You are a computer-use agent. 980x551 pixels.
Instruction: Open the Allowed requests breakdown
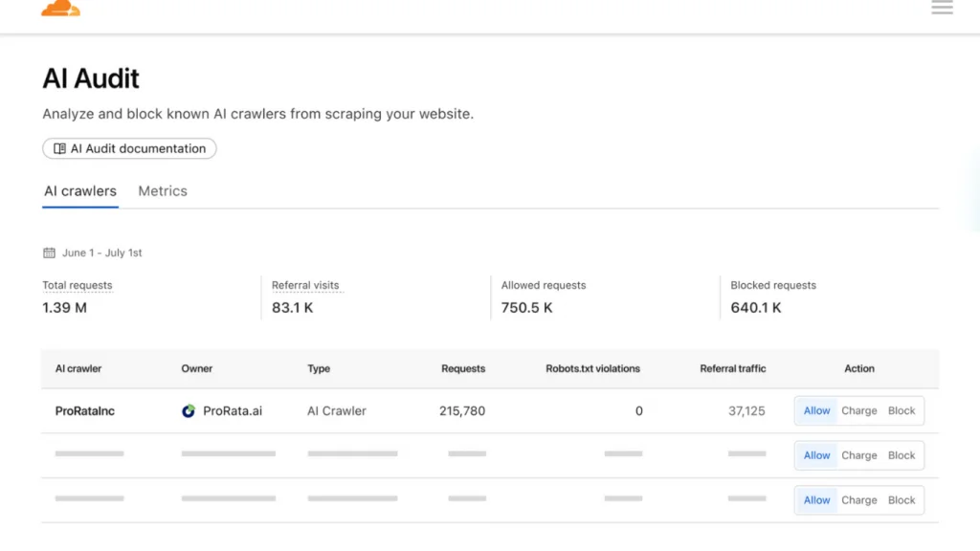pyautogui.click(x=543, y=284)
